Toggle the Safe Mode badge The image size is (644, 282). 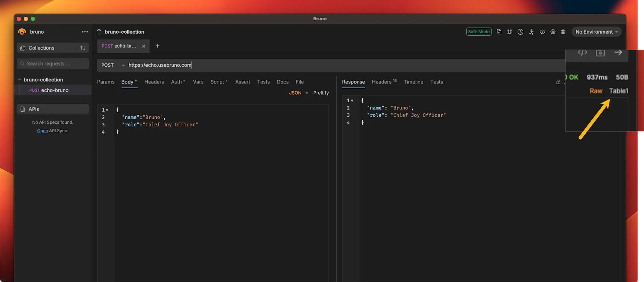479,32
